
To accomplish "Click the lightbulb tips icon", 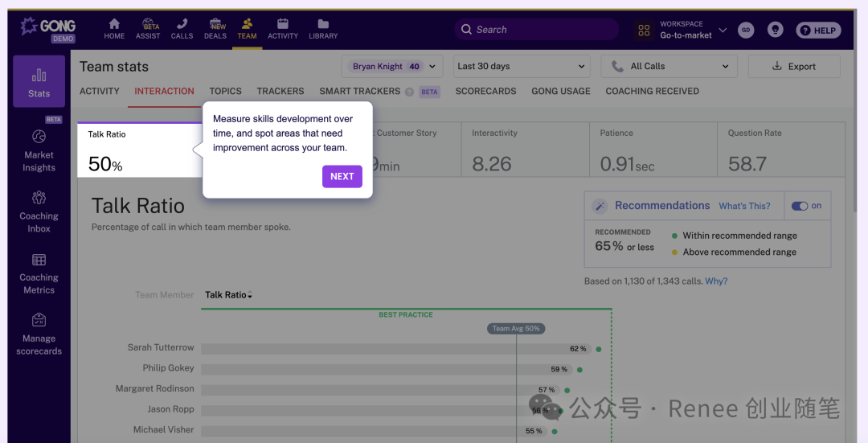I will 775,30.
